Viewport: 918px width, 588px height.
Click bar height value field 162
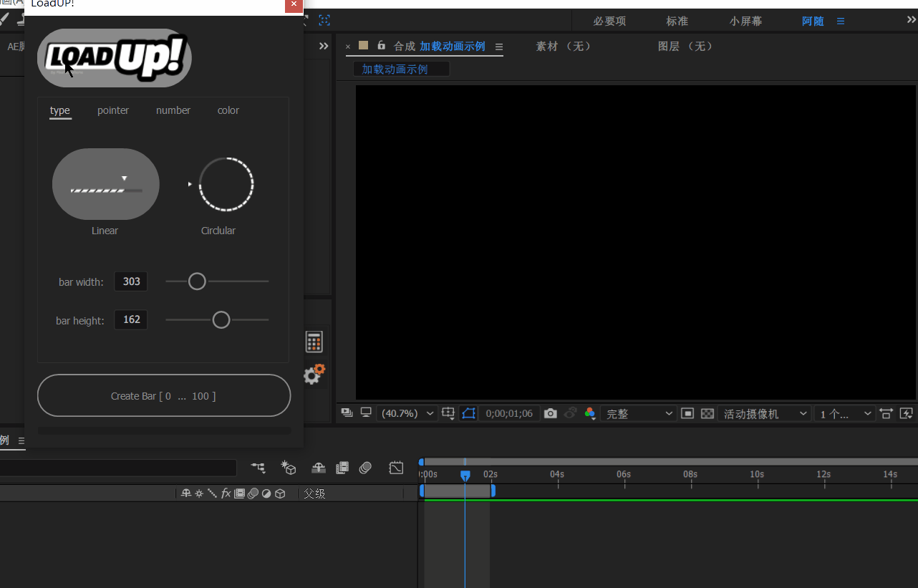tap(131, 319)
